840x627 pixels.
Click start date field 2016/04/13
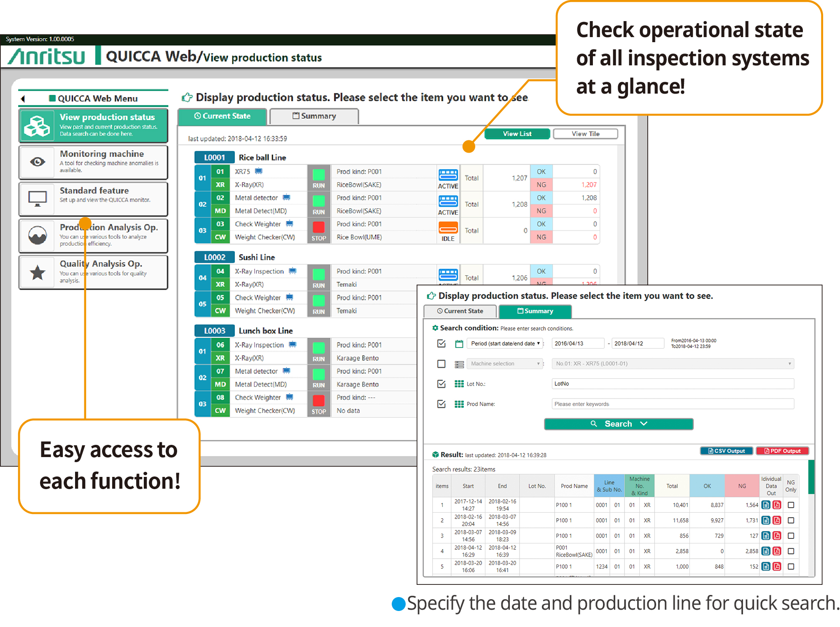578,343
